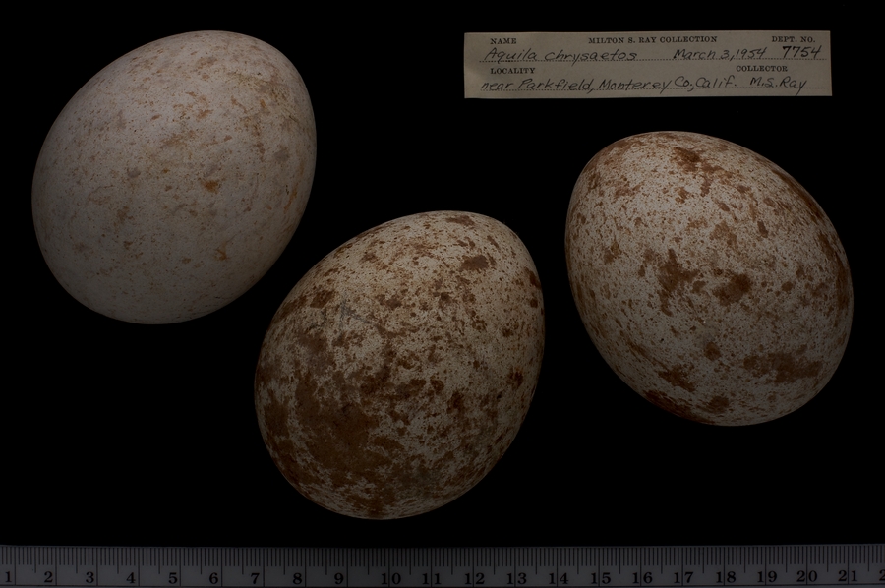
Task: Click the 18 mark on the ruler
Action: click(x=725, y=577)
